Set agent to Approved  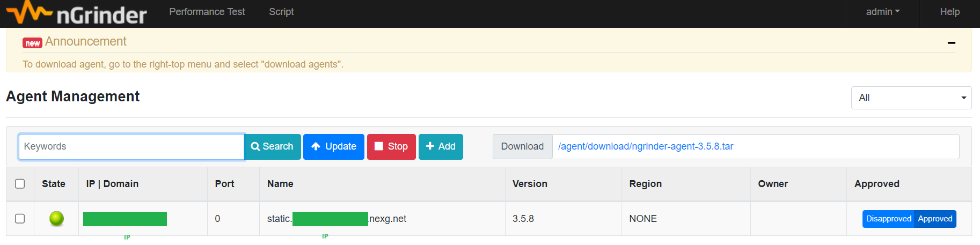[935, 219]
